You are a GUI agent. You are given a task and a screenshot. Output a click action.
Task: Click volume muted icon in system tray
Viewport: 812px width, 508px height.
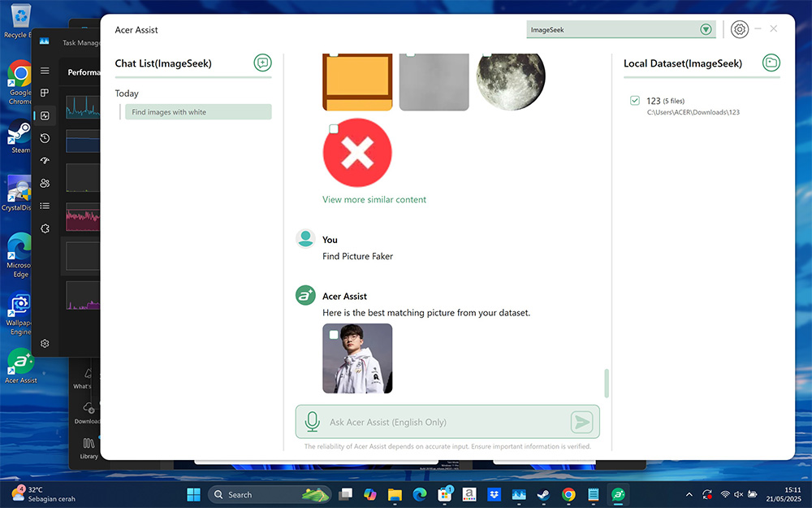[x=738, y=494]
